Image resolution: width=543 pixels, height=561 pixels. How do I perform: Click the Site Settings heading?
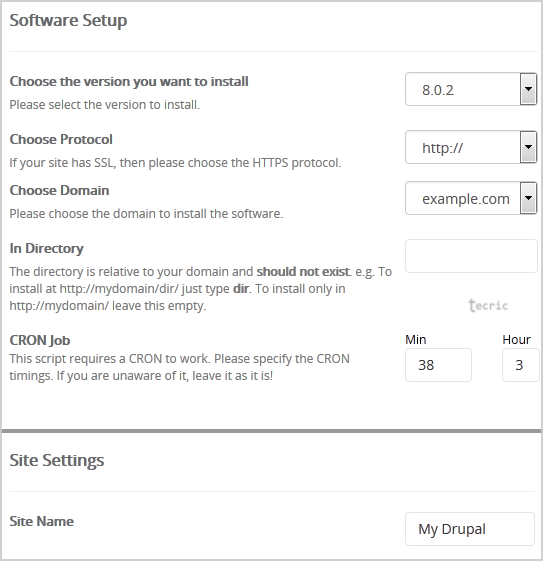(x=57, y=460)
